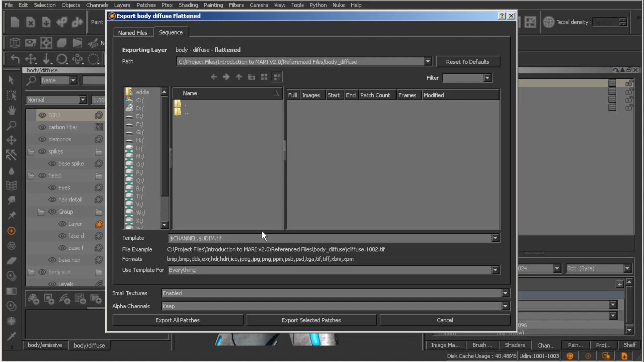
Task: Click the back arrow in file browser
Action: coord(214,77)
